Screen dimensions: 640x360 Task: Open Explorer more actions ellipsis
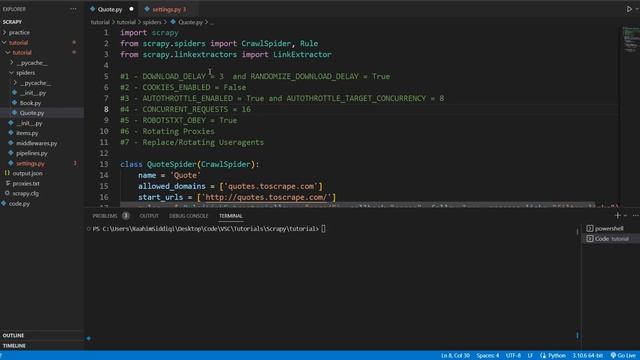pyautogui.click(x=73, y=9)
